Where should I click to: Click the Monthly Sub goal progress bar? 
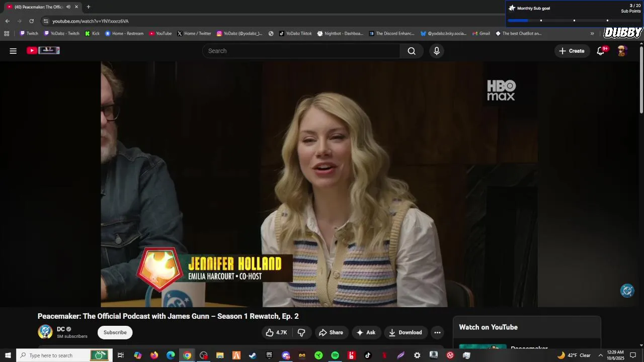[574, 20]
